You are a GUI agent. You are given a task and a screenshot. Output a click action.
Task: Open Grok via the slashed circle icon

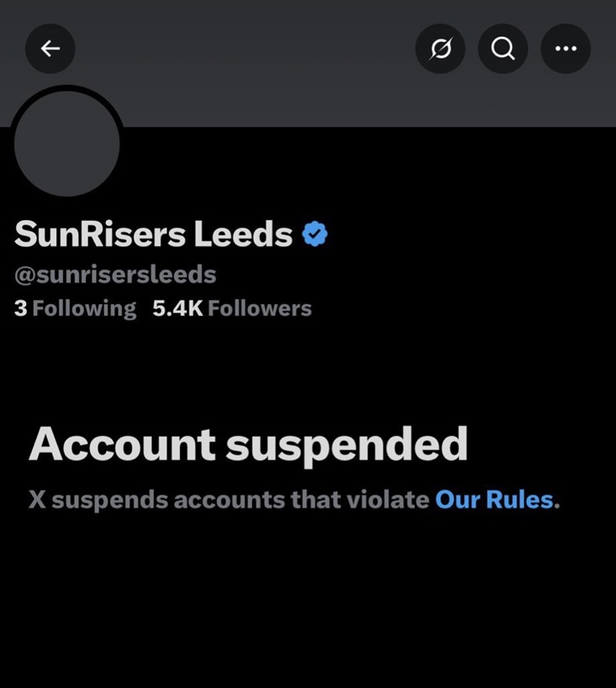[440, 49]
